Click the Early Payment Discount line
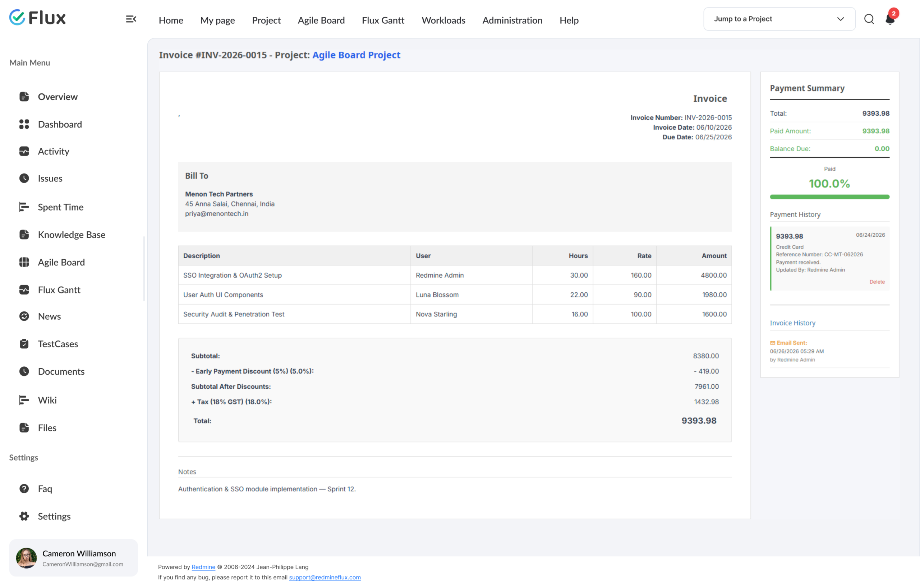Viewport: 920px width, 588px height. tap(455, 371)
